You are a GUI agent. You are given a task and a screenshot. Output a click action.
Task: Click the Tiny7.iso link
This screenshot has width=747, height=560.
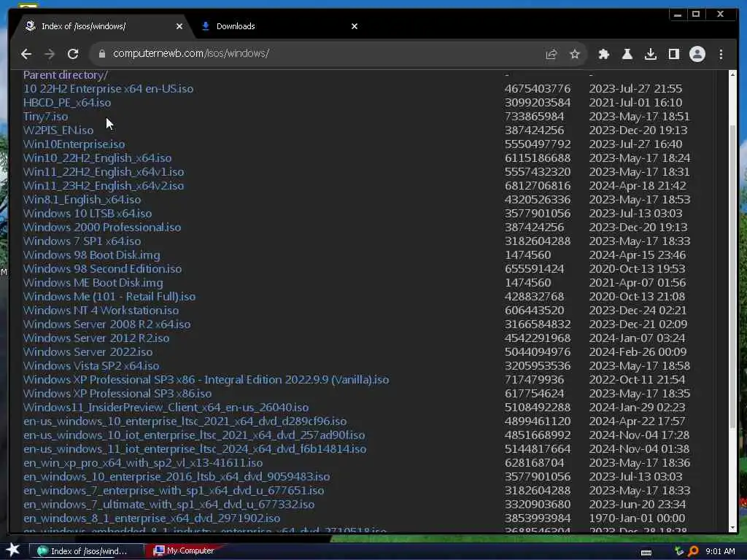(x=46, y=116)
